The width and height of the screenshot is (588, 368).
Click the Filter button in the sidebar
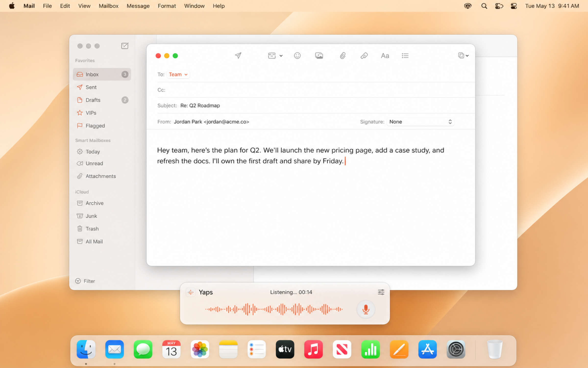click(x=85, y=281)
